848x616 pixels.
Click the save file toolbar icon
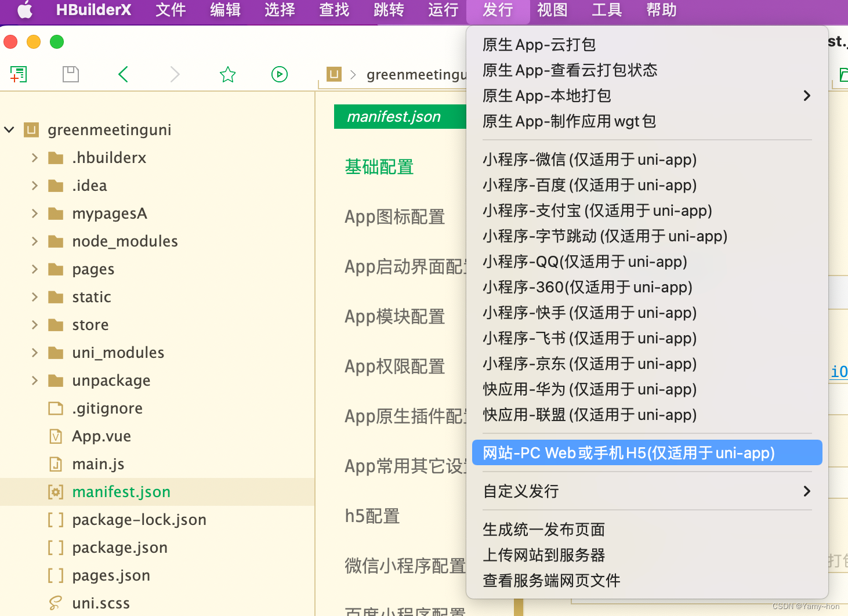point(71,74)
